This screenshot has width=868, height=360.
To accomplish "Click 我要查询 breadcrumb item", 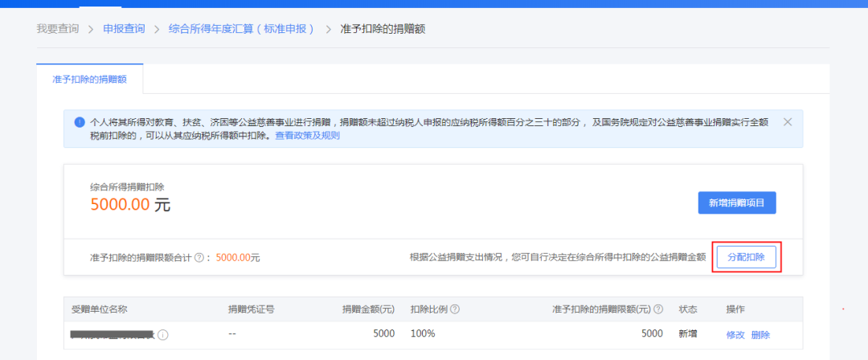I will click(x=58, y=29).
